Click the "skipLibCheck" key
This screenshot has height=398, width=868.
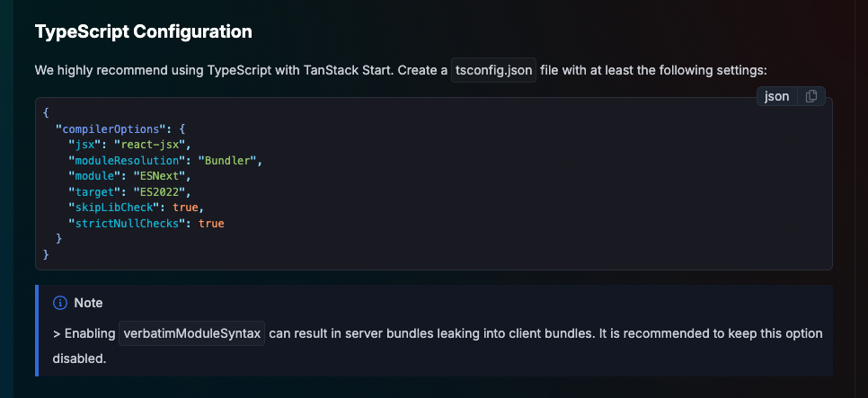[x=114, y=208]
